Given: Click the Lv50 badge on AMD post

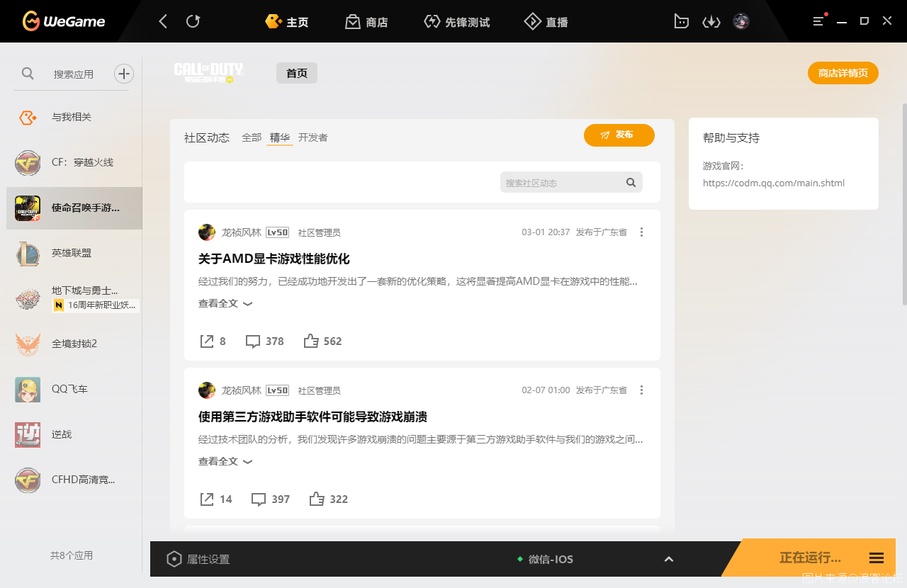Looking at the screenshot, I should [277, 232].
